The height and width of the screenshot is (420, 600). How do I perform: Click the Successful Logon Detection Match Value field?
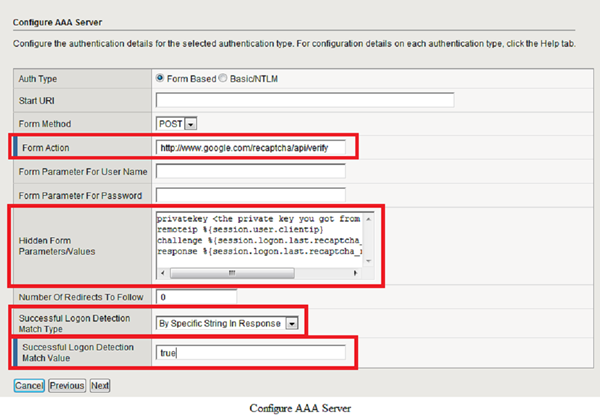pos(251,352)
